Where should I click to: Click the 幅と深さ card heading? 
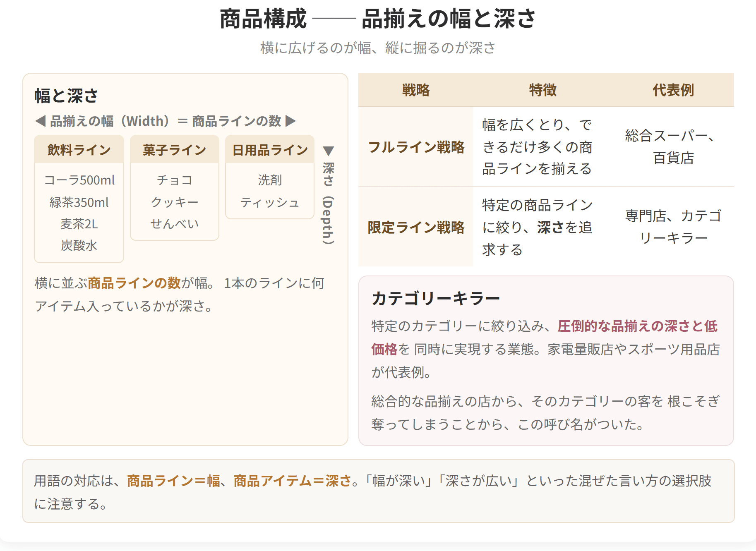(x=66, y=96)
